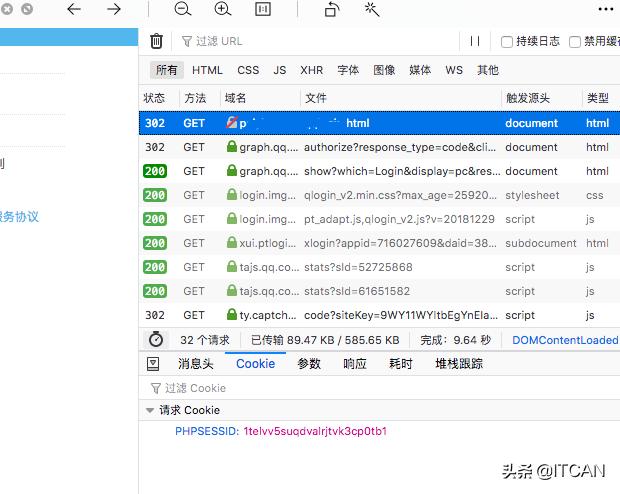Click the 务协议 link on the left
620x494 pixels.
[x=19, y=216]
